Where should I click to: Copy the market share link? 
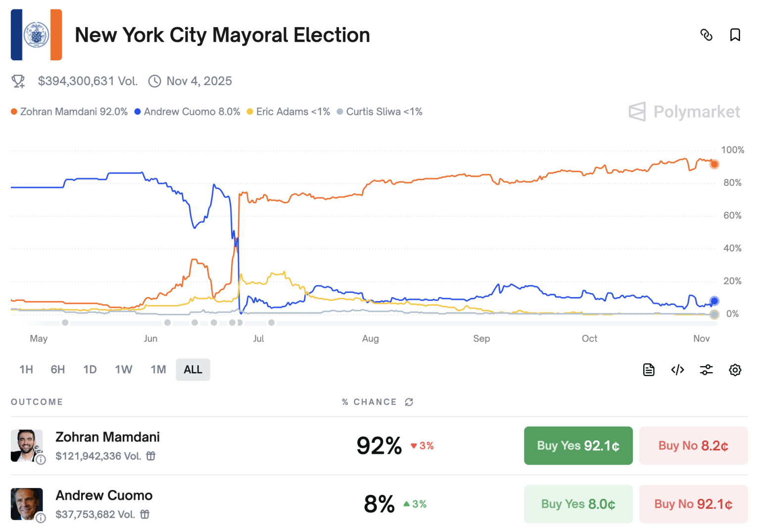coord(707,35)
